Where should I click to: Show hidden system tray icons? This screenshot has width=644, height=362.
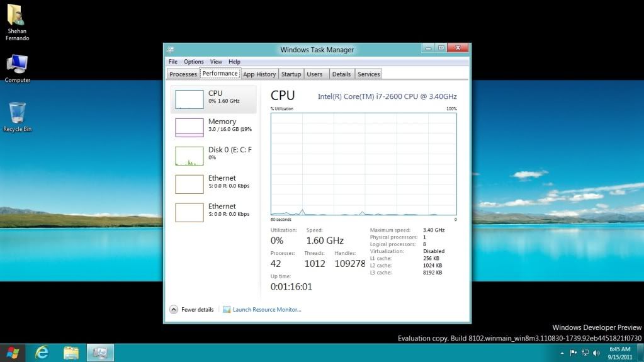coord(562,353)
